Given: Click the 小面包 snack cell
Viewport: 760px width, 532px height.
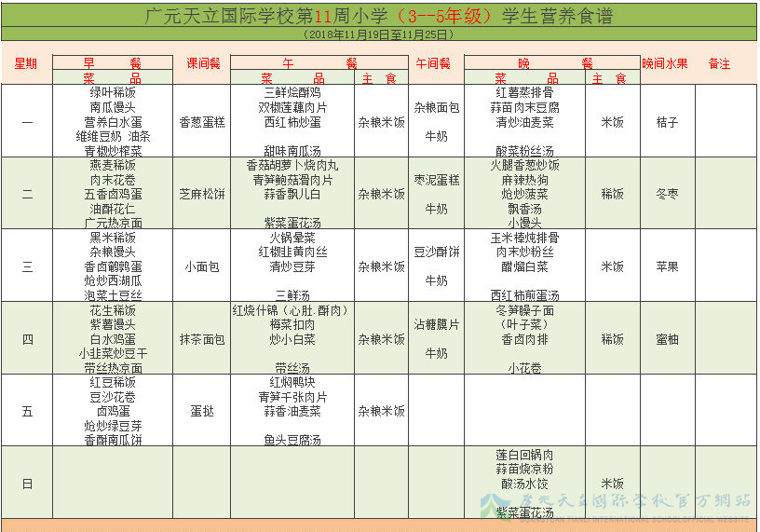Looking at the screenshot, I should click(201, 266).
